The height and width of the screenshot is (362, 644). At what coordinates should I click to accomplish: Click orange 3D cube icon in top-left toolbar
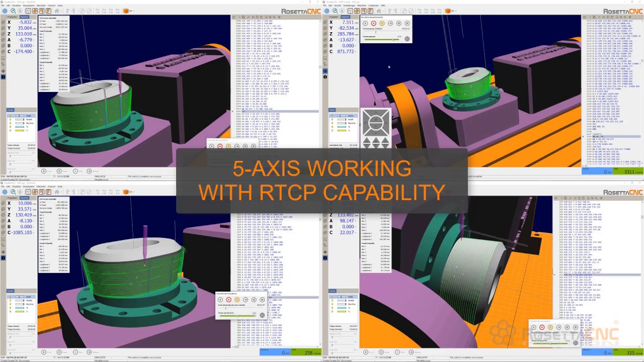point(126,11)
